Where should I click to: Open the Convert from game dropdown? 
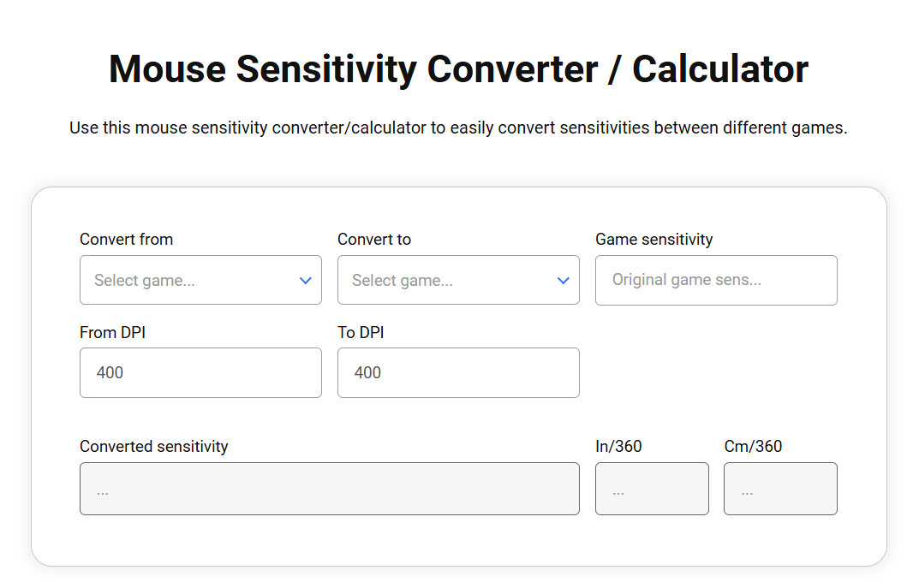188,280
